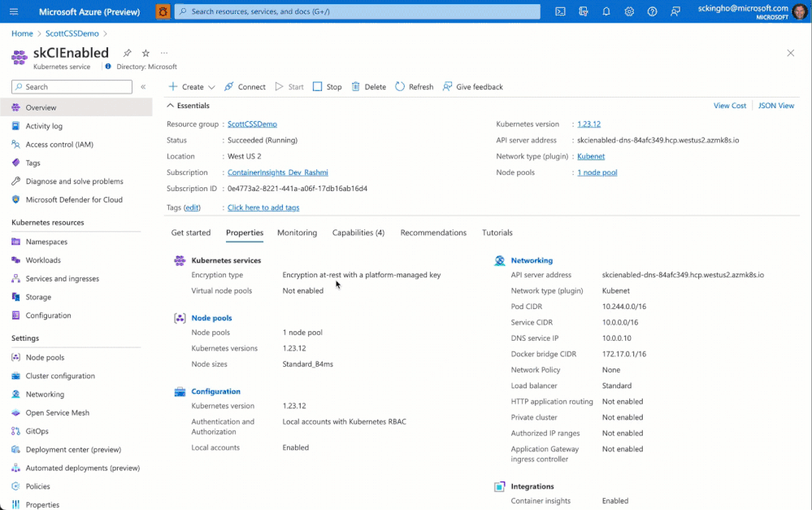Open Overview in the sidebar

76,108
